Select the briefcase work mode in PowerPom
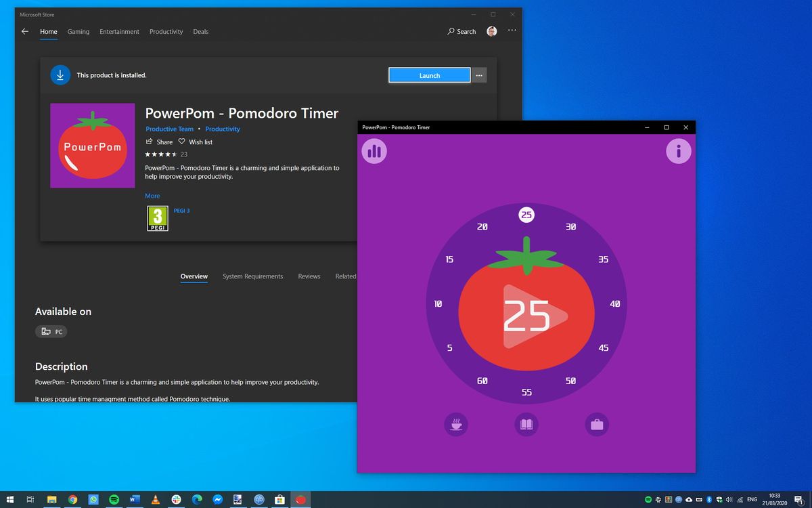The height and width of the screenshot is (508, 812). [x=597, y=424]
